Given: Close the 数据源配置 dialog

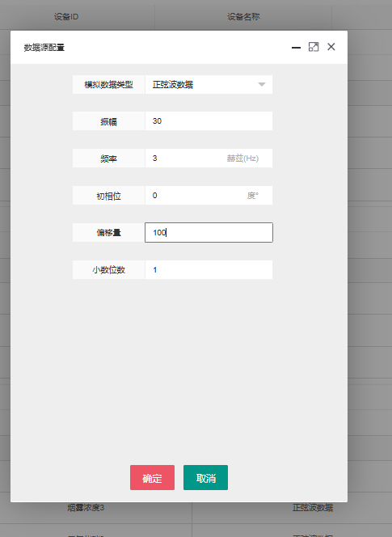Looking at the screenshot, I should tap(331, 47).
